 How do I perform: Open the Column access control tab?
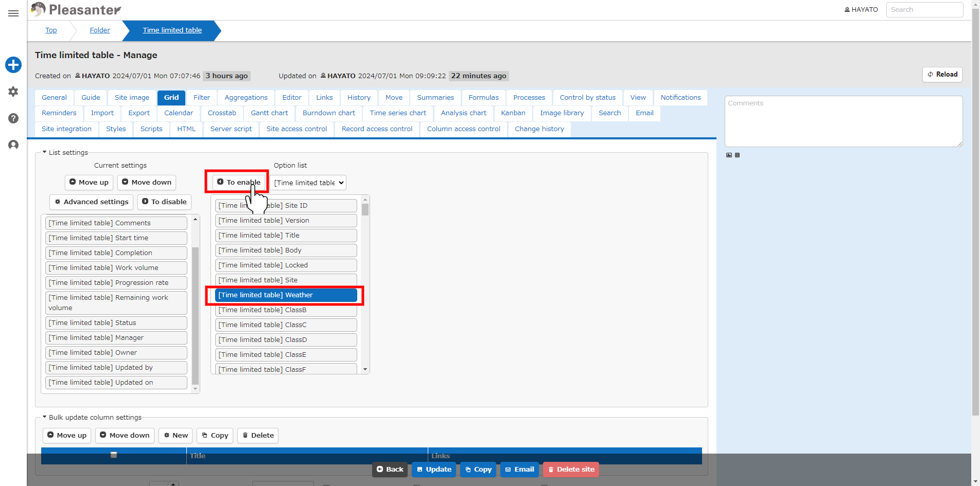click(x=463, y=129)
